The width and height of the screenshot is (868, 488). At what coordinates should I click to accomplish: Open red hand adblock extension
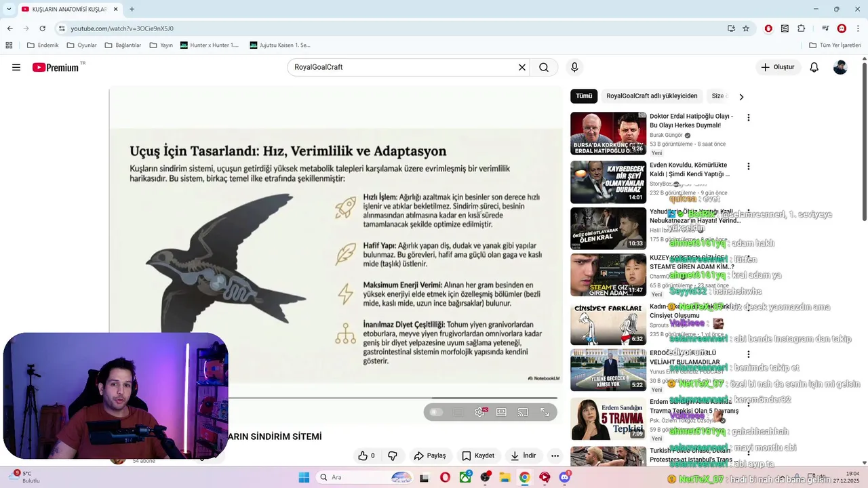pos(768,28)
